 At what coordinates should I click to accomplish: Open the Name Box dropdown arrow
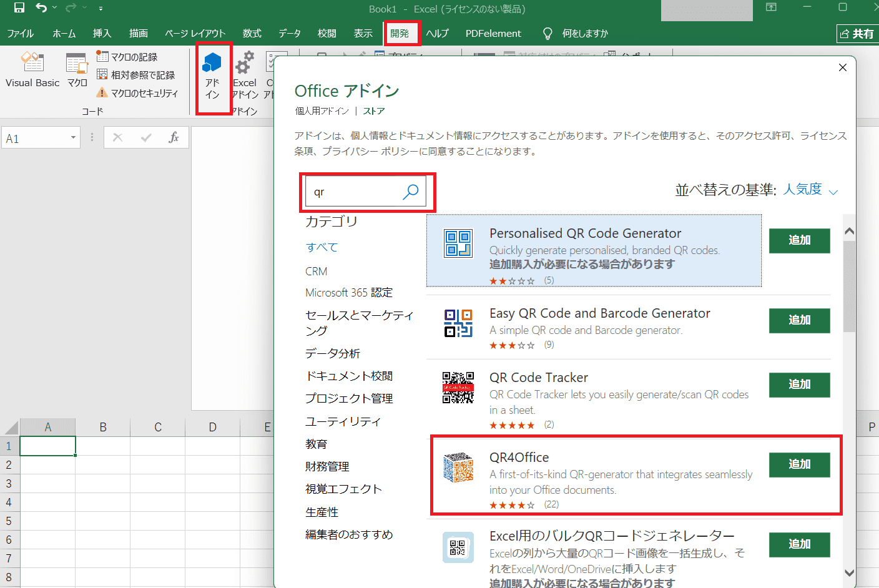click(x=73, y=138)
